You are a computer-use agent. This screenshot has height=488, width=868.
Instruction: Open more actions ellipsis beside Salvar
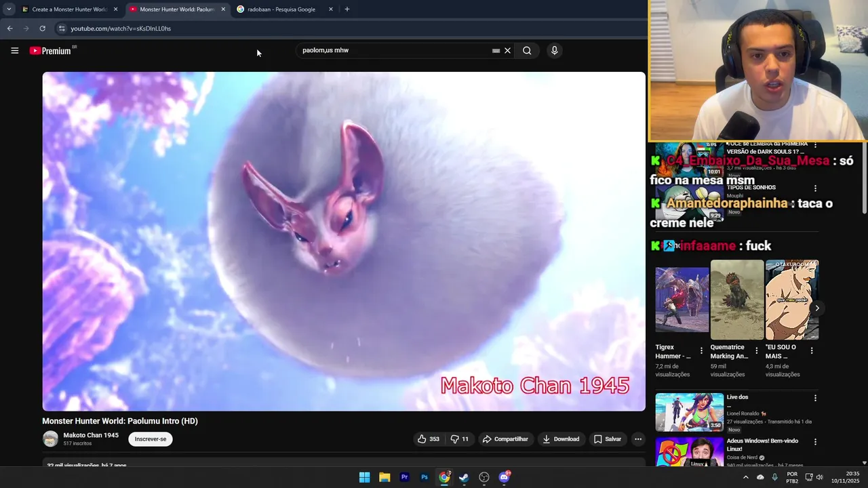point(637,439)
